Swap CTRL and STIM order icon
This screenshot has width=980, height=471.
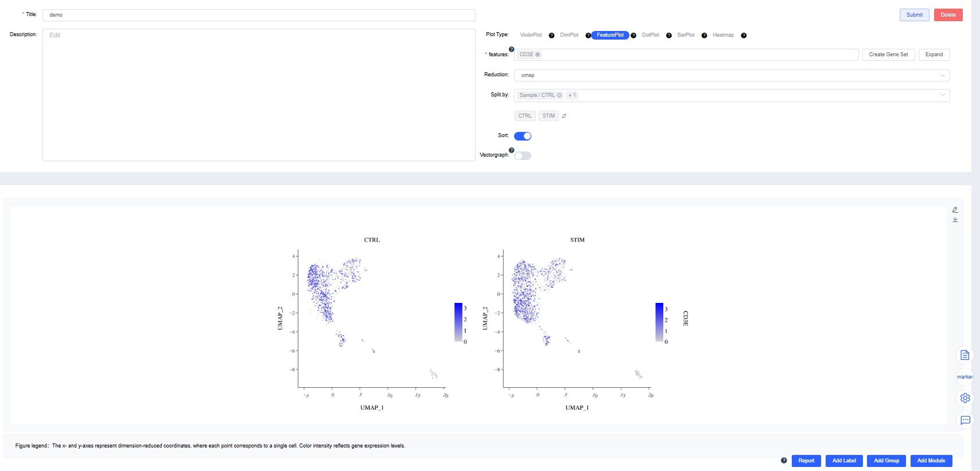564,116
